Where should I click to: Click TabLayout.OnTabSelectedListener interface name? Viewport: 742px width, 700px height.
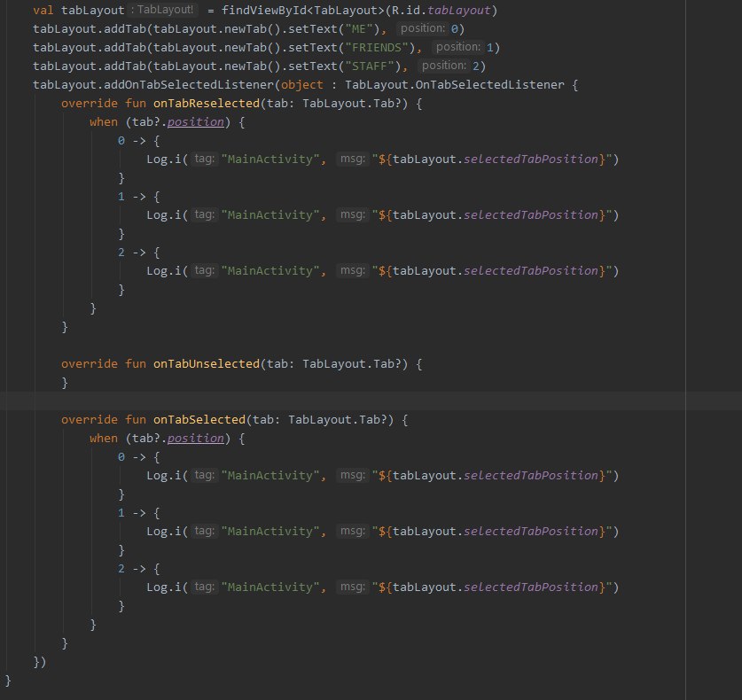454,85
